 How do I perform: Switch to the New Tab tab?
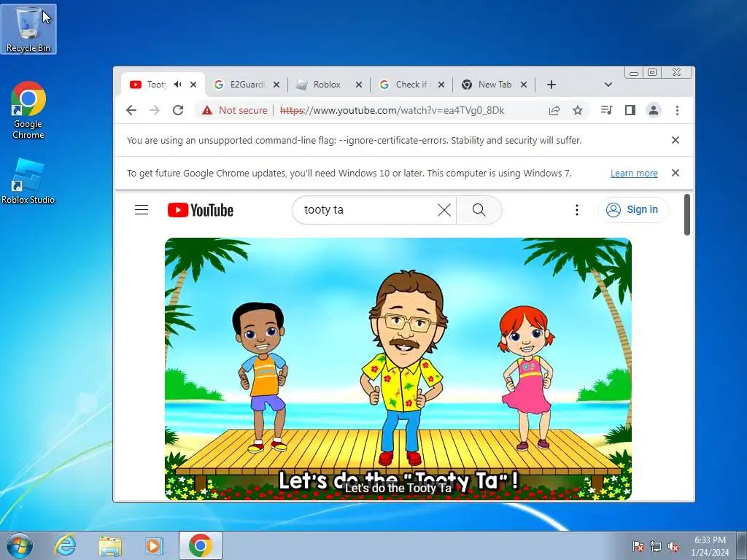pos(487,85)
